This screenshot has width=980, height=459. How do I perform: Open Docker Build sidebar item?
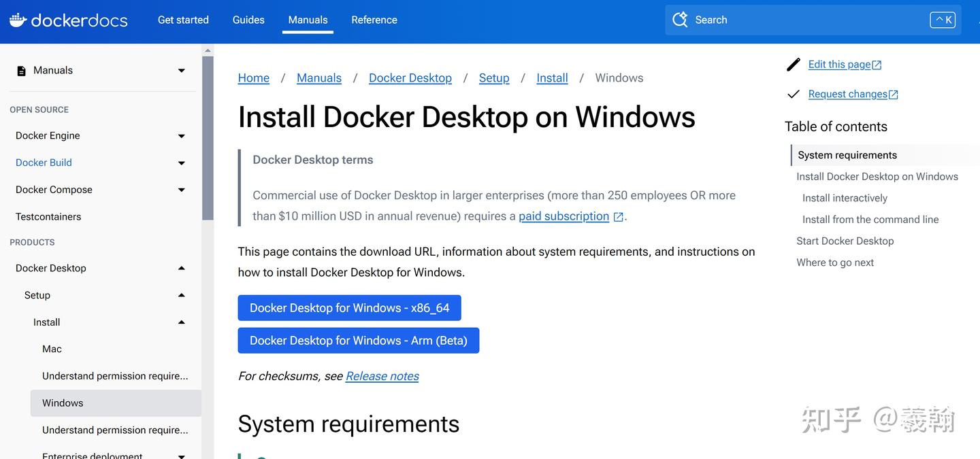click(x=44, y=163)
